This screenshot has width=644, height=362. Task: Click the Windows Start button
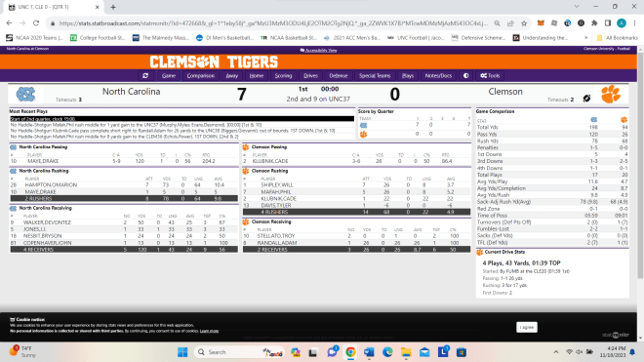click(x=182, y=352)
